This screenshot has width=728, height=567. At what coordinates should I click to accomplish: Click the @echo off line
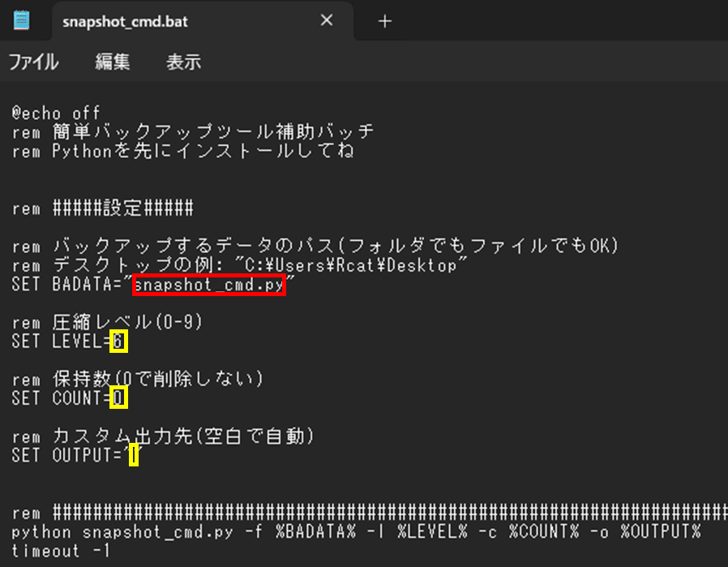tap(54, 113)
